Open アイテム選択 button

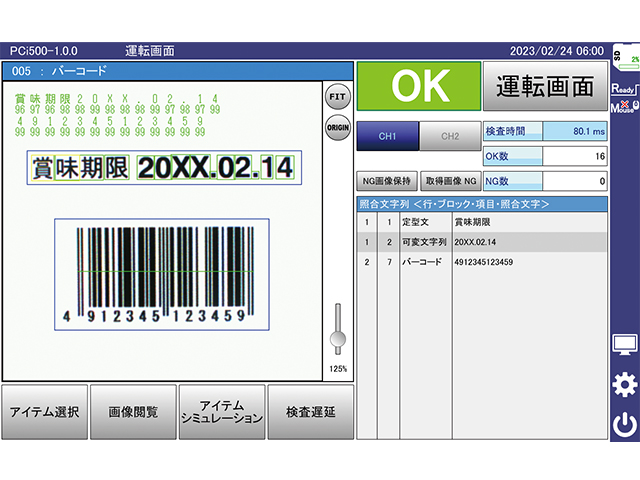44,412
